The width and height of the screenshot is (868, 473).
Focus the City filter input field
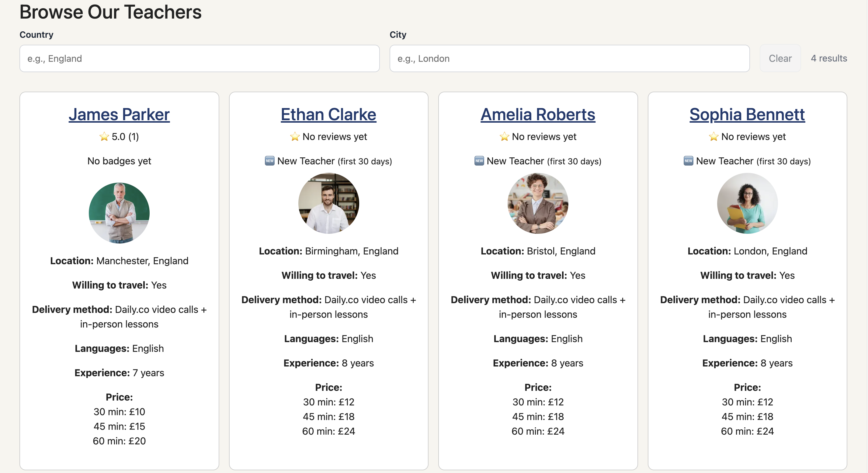point(569,58)
